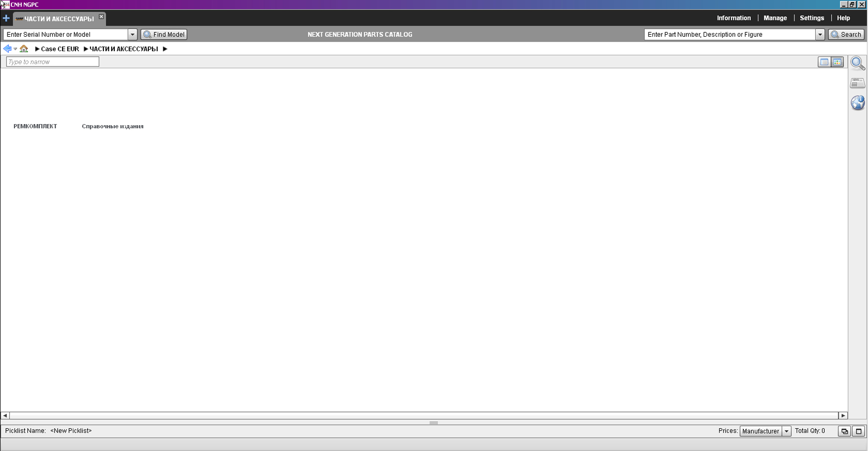
Task: Open the Part Number search dropdown arrow
Action: pos(820,34)
